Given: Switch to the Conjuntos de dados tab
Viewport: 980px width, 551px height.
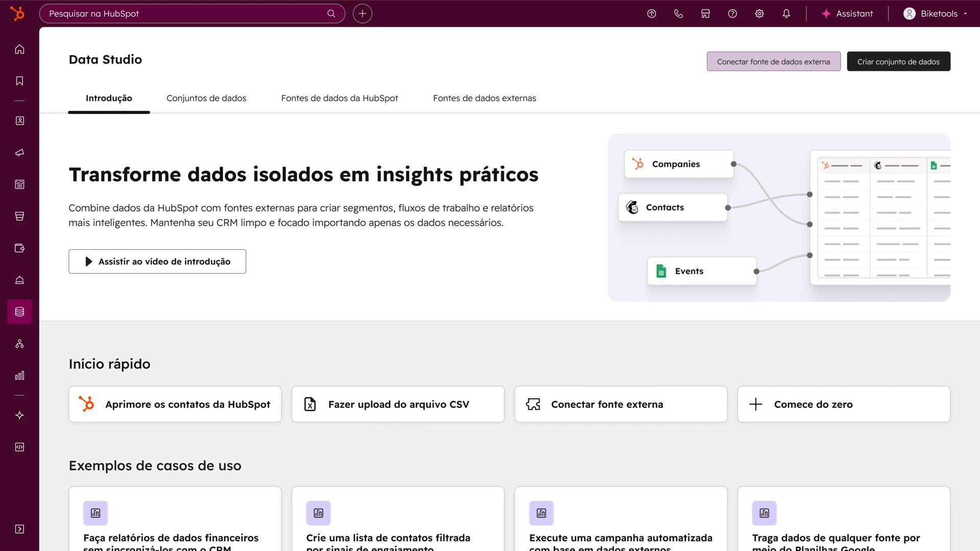Looking at the screenshot, I should (206, 98).
